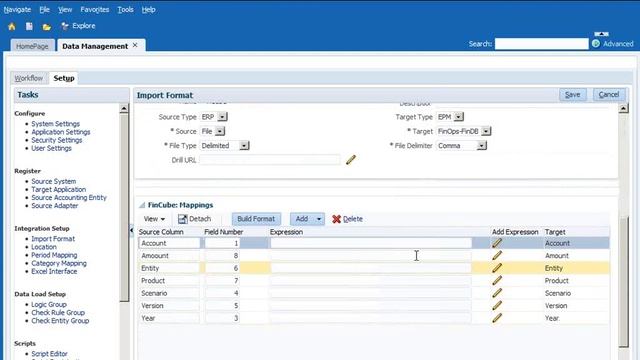Click scroll-up arrow of Tasks pane scrollbar

click(x=124, y=109)
